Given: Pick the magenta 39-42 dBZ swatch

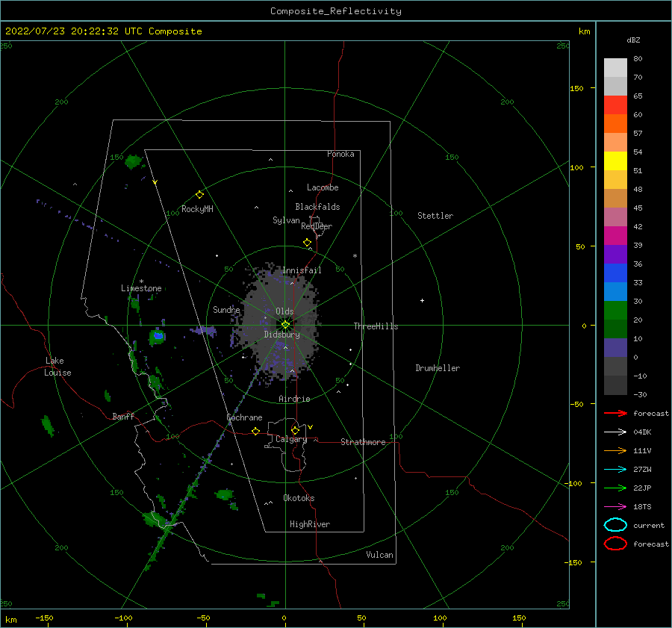Looking at the screenshot, I should (x=615, y=236).
